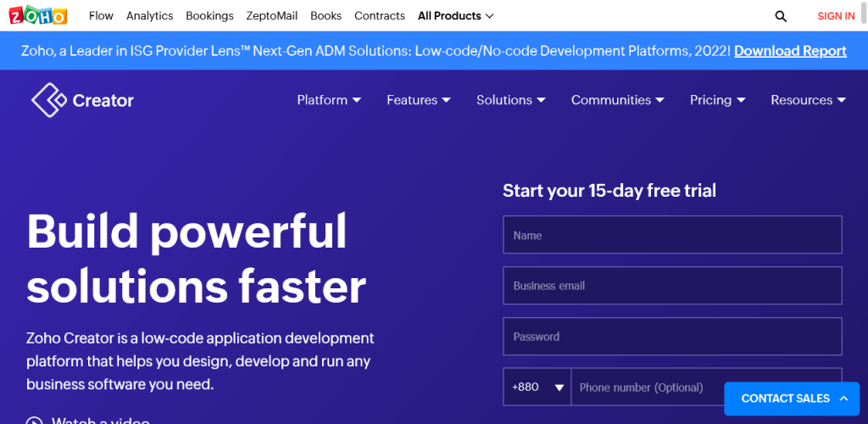
Task: Click into the Password field
Action: [x=672, y=337]
